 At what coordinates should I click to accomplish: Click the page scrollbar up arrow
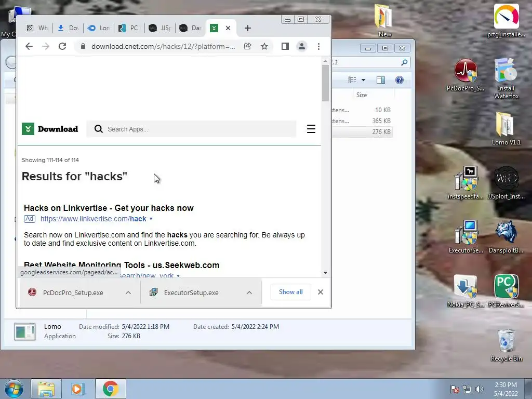(325, 61)
